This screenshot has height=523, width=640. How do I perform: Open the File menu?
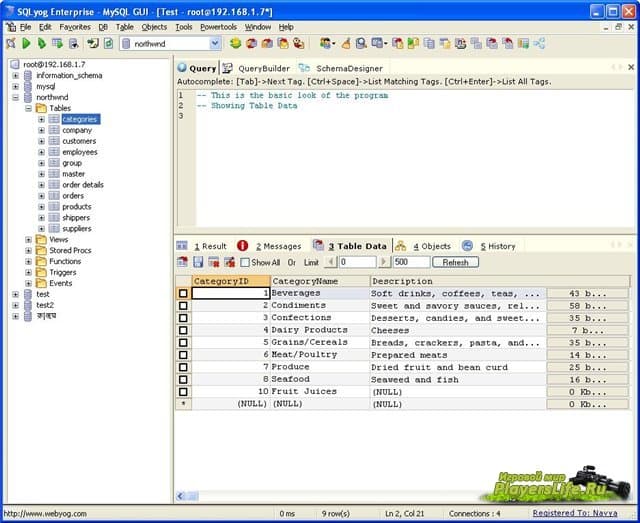coord(25,27)
